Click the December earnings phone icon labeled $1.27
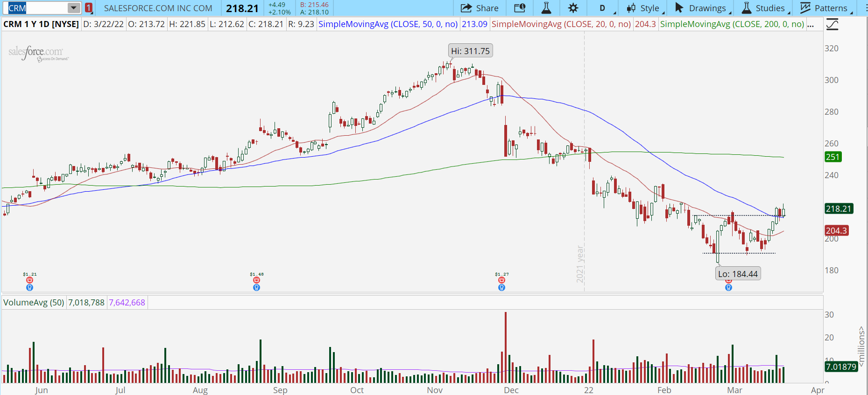868x395 pixels. coord(501,280)
